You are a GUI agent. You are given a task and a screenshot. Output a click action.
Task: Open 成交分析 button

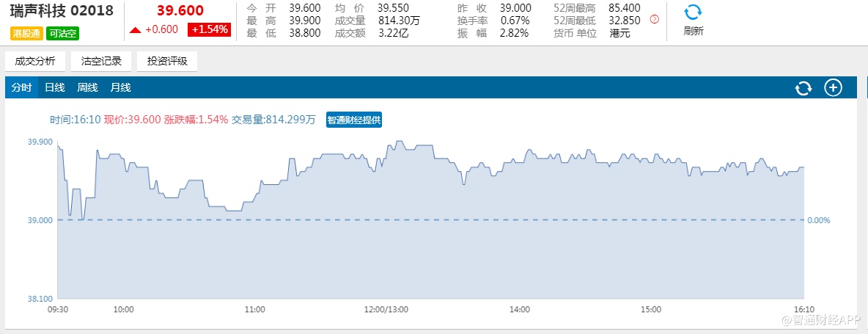click(x=35, y=61)
